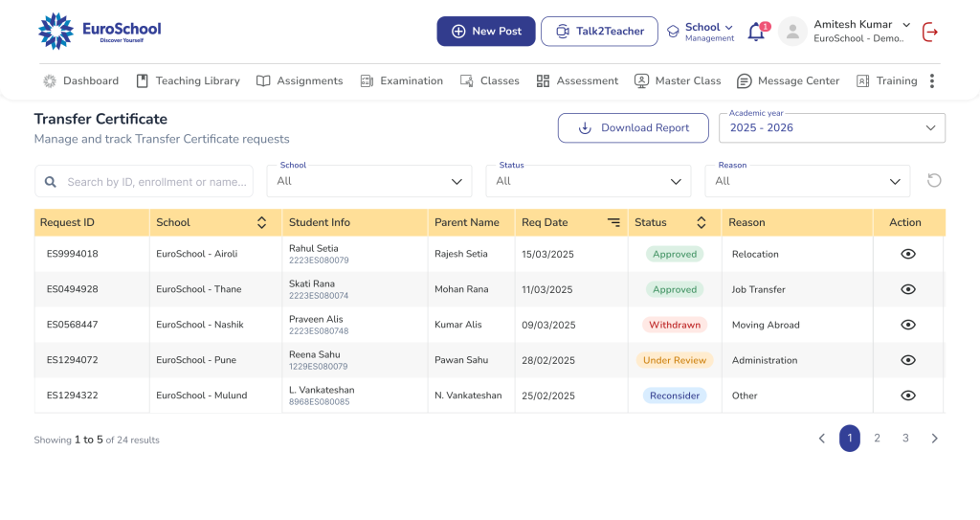Sort table by School column arrows
This screenshot has width=980, height=520.
(x=261, y=222)
